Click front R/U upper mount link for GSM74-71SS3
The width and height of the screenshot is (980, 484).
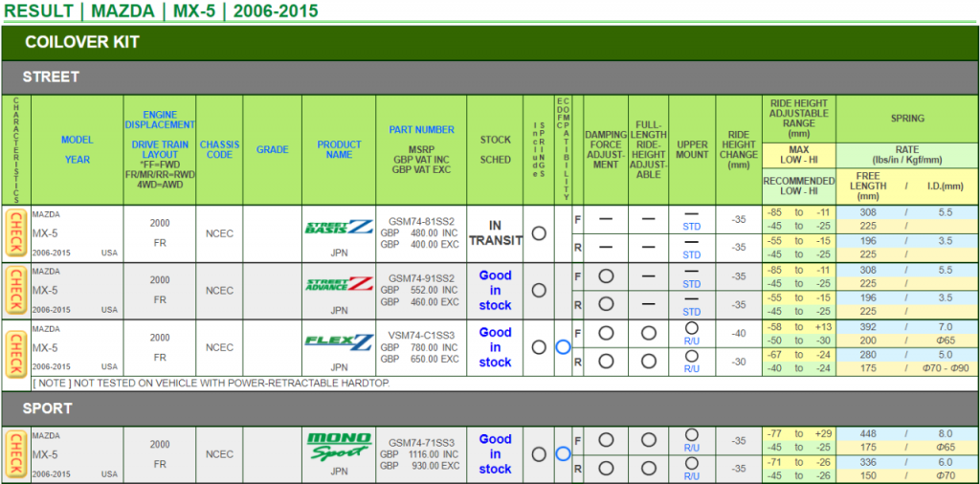coord(692,448)
